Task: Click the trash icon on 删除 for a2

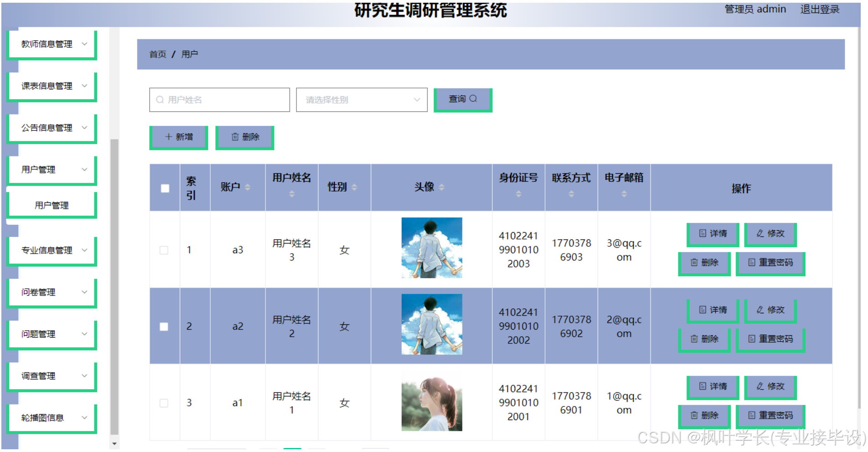Action: point(694,339)
